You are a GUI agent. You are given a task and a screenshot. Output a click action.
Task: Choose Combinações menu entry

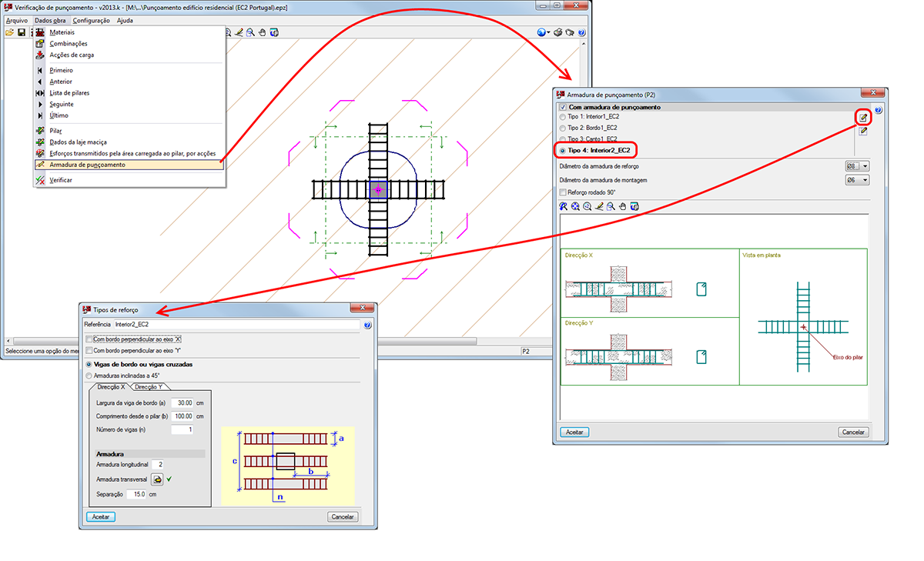[x=129, y=44]
